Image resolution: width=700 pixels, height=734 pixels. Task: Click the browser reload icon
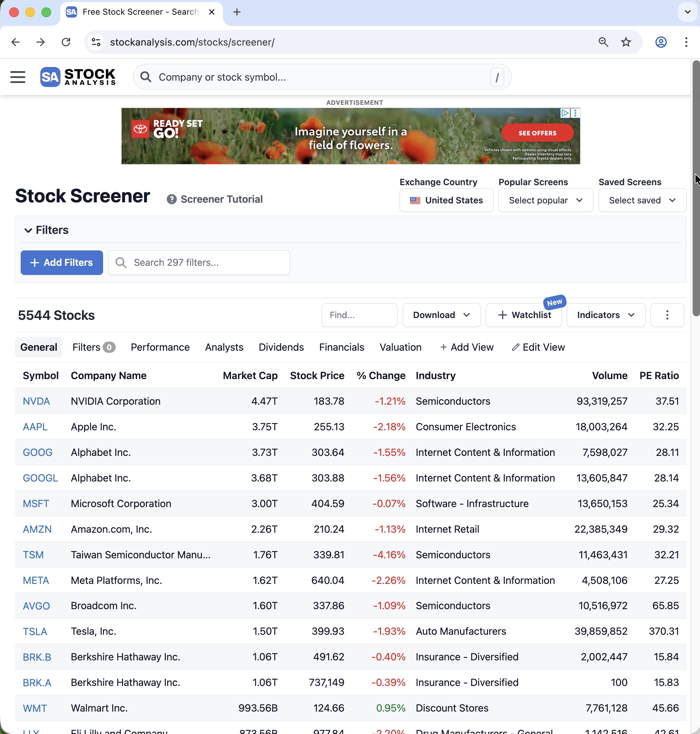66,42
